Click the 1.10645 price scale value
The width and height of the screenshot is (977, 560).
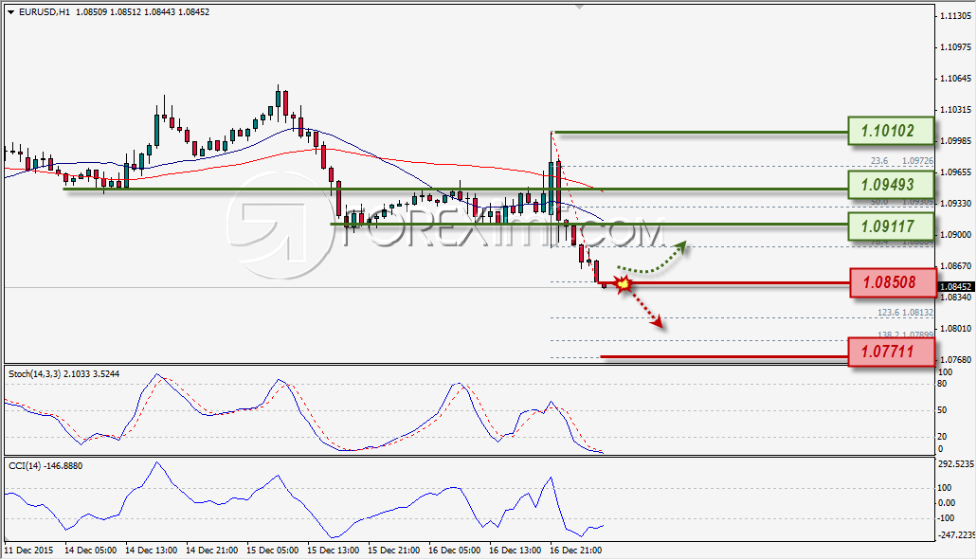(956, 79)
